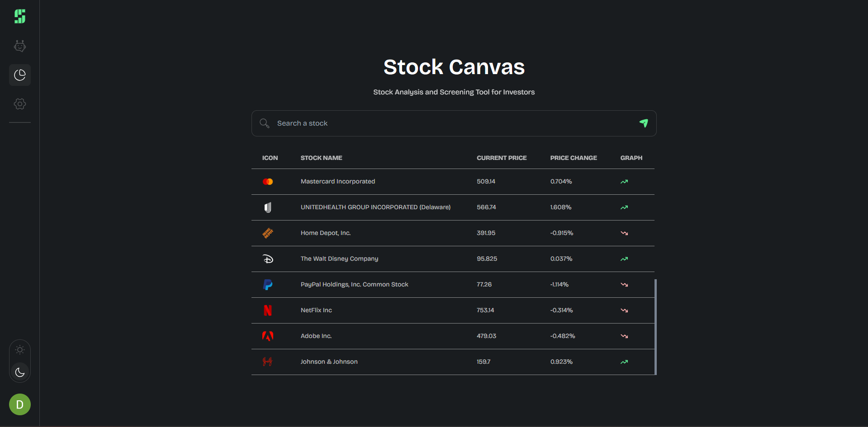Click Johnson & Johnson uptrend graph icon

624,362
